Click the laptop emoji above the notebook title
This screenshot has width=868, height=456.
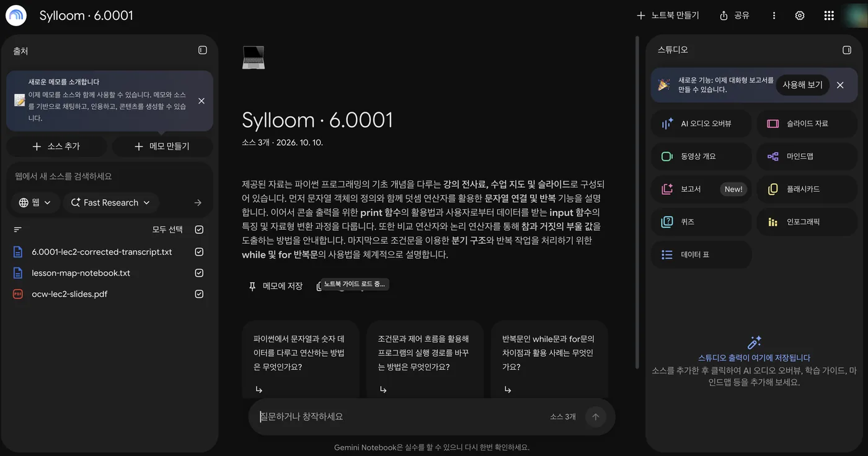(x=253, y=57)
